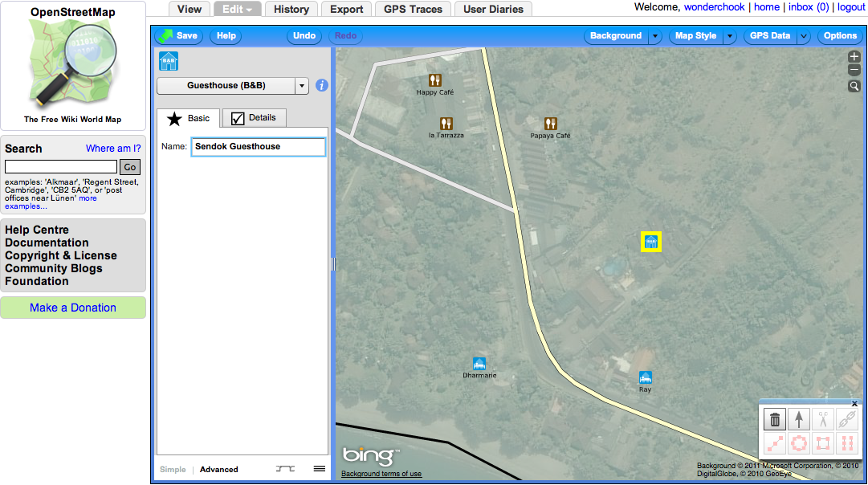868x485 pixels.
Task: Follow the Make a Donation link
Action: [73, 308]
